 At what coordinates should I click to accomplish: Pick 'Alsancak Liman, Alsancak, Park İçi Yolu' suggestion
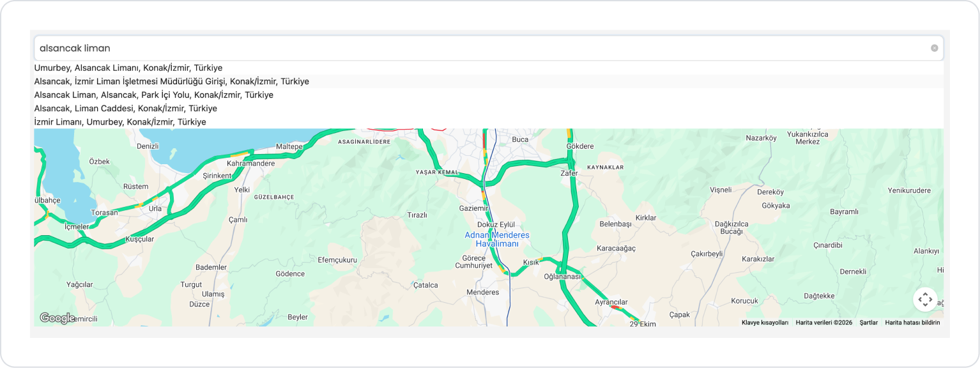pos(489,95)
